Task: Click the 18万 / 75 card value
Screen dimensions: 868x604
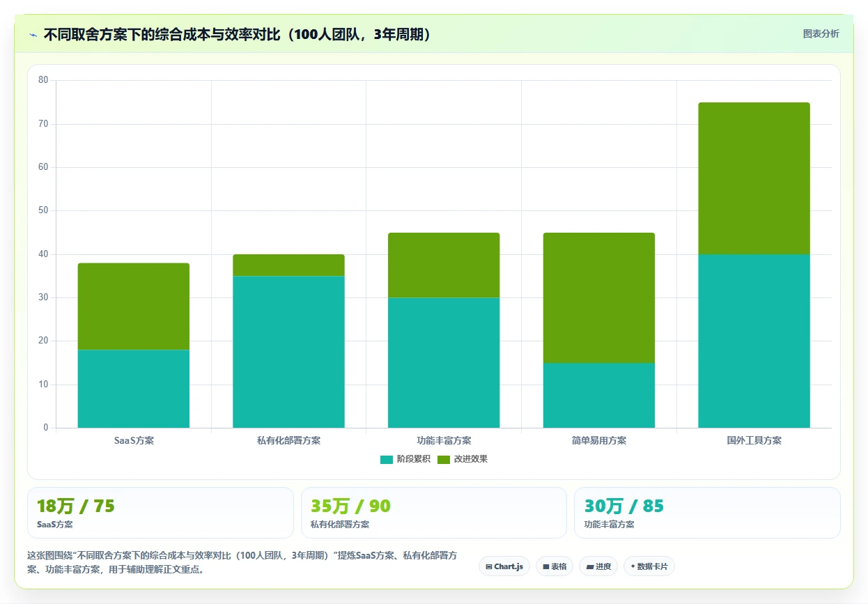Action: click(75, 506)
